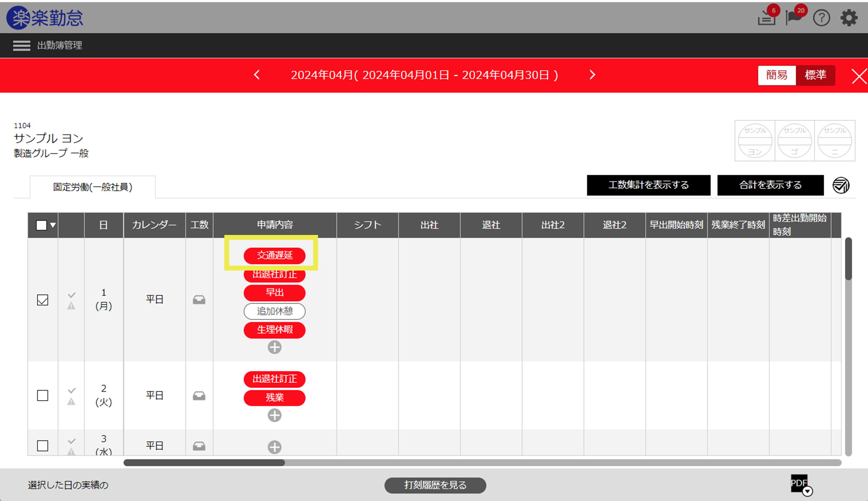Click the カレンダー column header
The image size is (868, 501).
pos(155,225)
